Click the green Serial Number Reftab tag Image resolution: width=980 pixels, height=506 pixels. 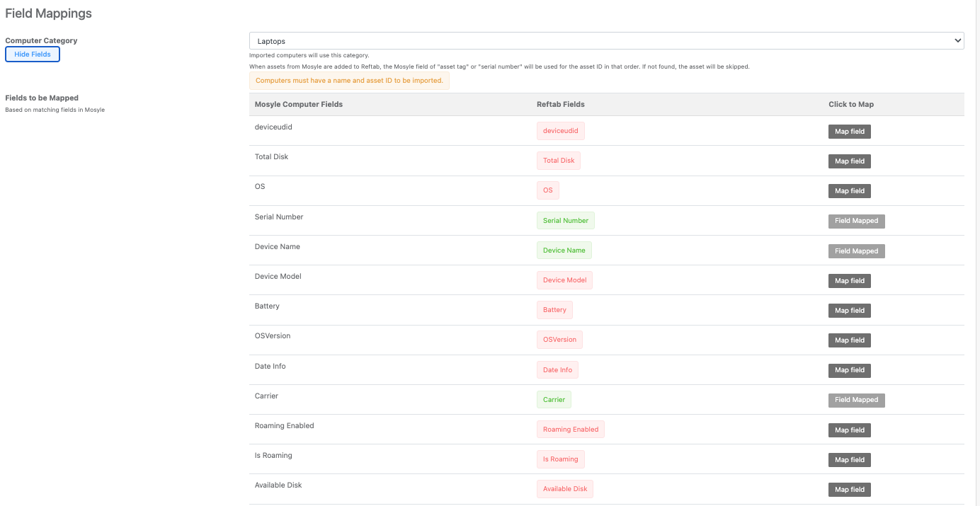566,221
